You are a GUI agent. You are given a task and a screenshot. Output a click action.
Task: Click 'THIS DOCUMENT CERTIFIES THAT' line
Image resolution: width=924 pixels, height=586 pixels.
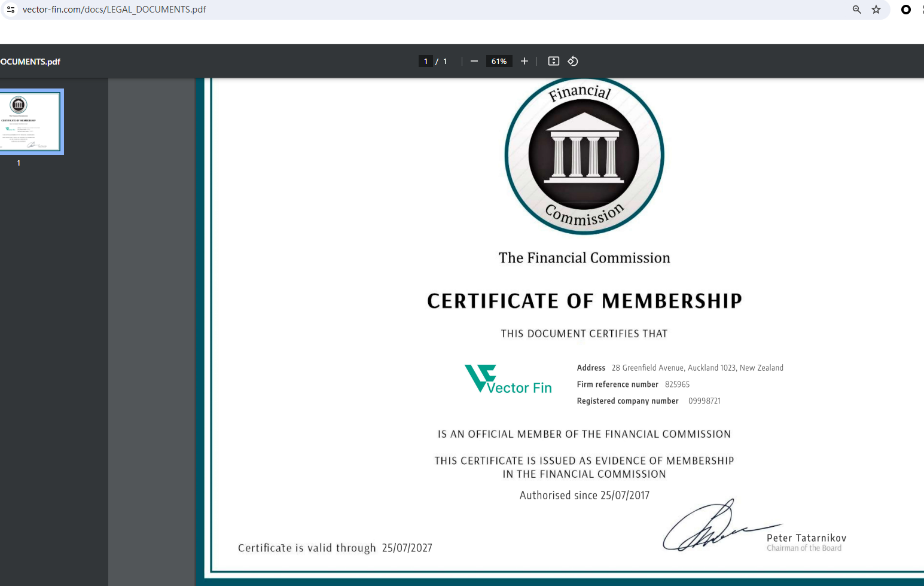click(x=584, y=334)
